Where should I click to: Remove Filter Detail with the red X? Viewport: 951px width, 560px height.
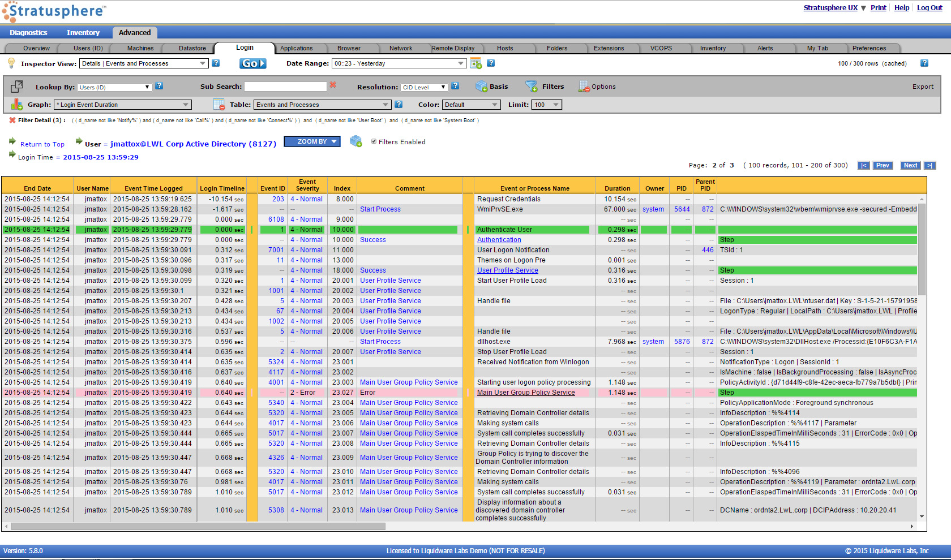click(12, 120)
